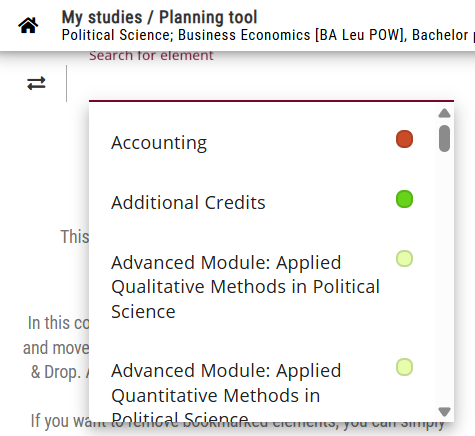This screenshot has width=475, height=436.
Task: Click the word Science in Qualitative Methods entry
Action: click(143, 312)
